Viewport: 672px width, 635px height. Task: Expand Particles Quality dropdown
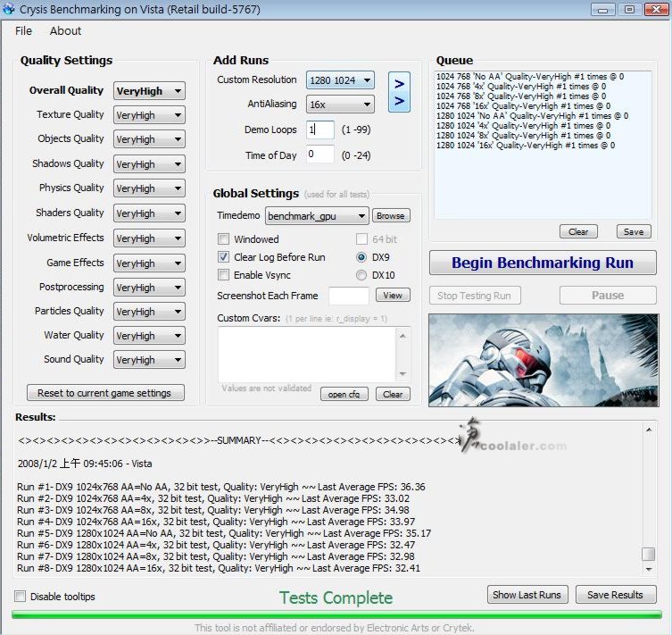pos(149,312)
